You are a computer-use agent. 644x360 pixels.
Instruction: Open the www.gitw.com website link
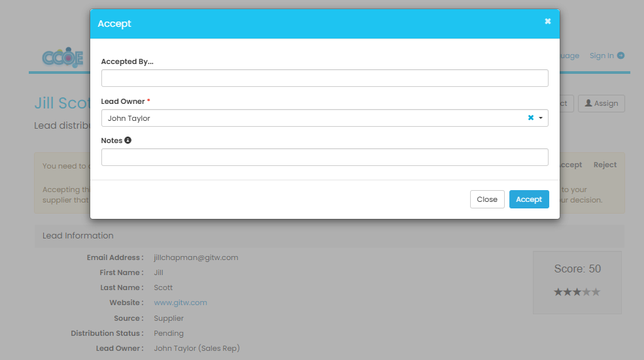coord(180,303)
